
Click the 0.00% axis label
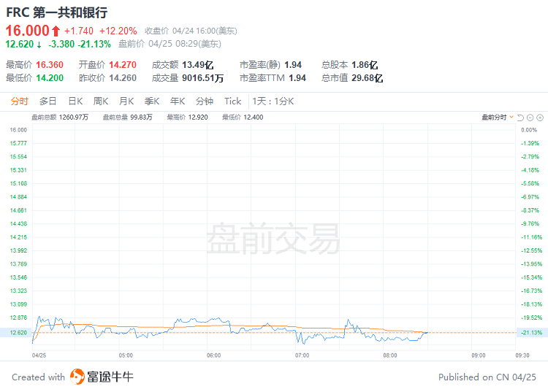click(529, 130)
